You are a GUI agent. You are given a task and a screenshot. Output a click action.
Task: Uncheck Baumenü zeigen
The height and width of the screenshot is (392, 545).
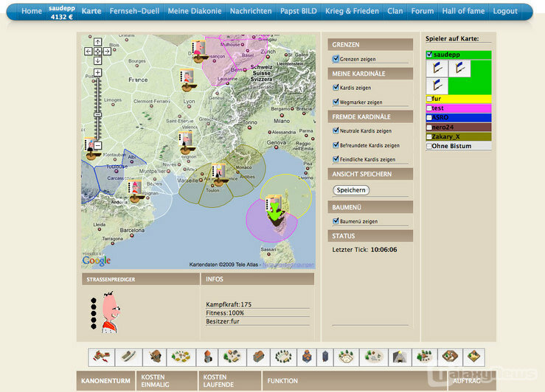(336, 221)
